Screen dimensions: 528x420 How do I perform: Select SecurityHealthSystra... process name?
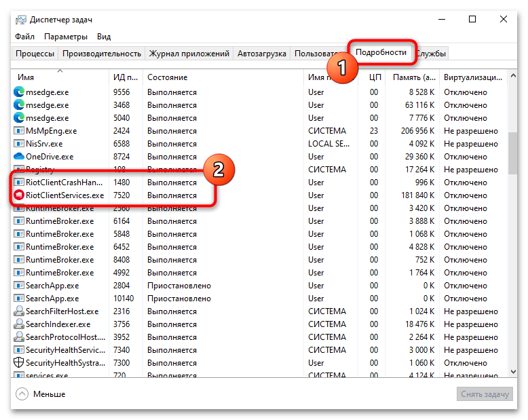(x=65, y=363)
